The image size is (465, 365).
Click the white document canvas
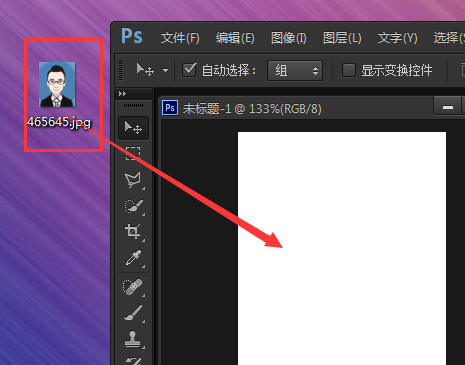pos(342,248)
